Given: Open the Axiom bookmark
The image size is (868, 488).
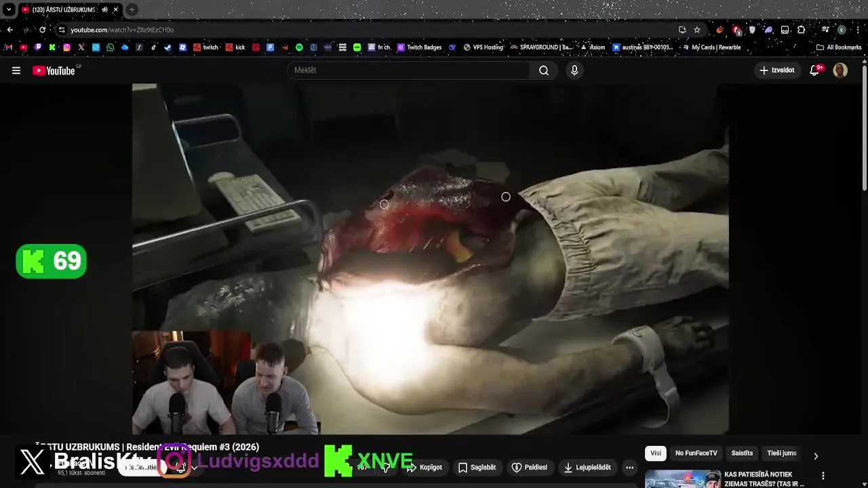Looking at the screenshot, I should click(593, 47).
